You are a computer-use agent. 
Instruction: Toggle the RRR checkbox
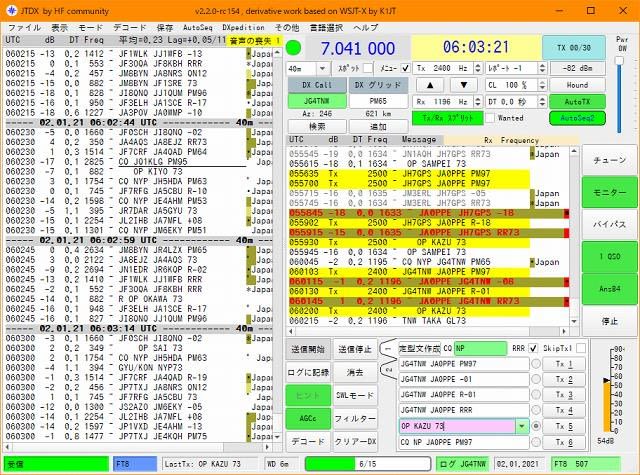coord(533,348)
